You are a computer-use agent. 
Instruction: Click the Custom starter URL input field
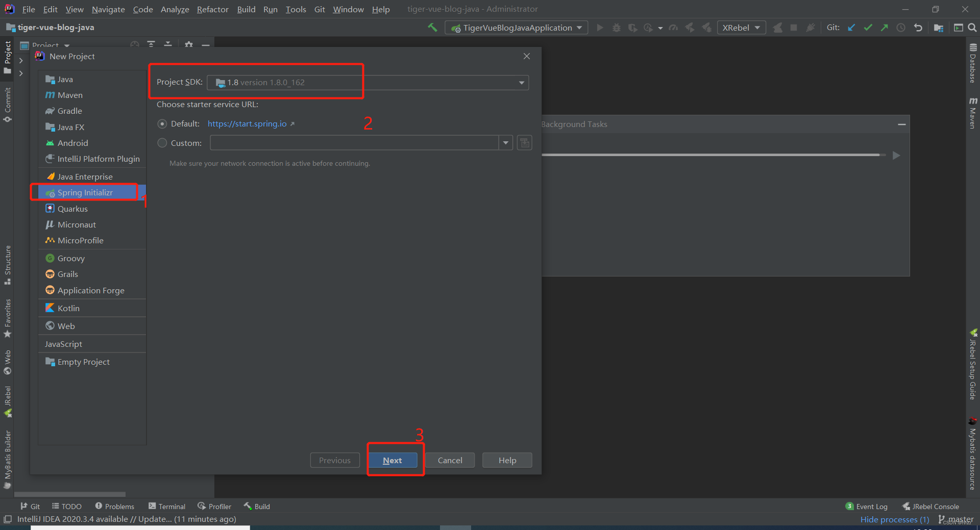354,143
